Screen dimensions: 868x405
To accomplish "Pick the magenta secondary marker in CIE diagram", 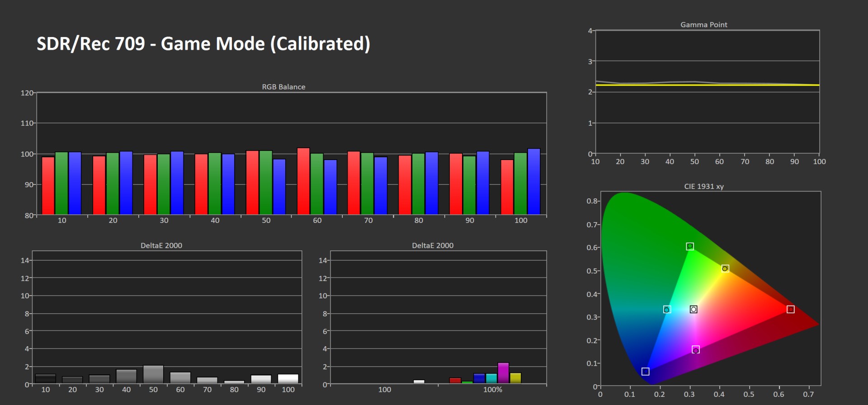I will pos(696,350).
